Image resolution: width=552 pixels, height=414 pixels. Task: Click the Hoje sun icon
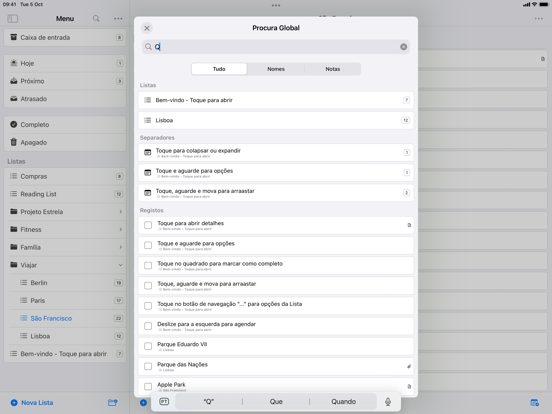coord(14,63)
